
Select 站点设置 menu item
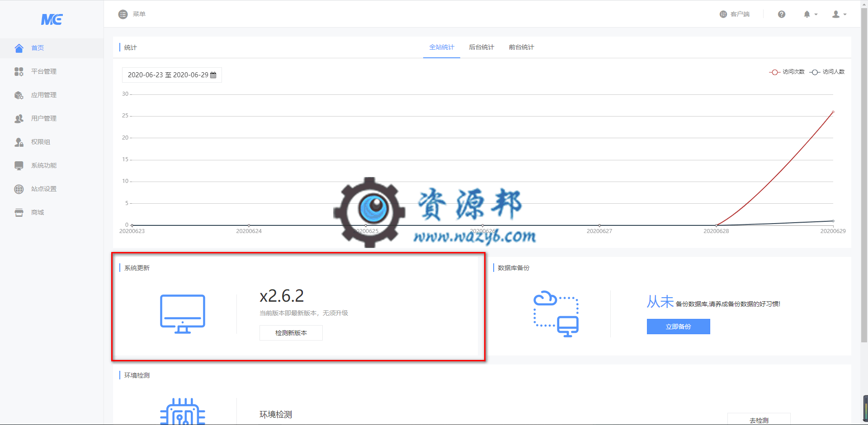coord(52,189)
